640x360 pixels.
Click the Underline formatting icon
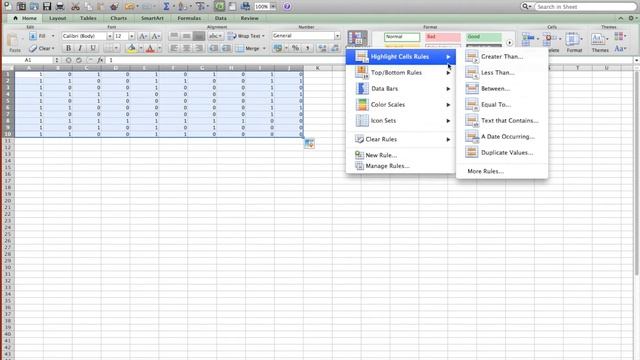click(x=93, y=48)
